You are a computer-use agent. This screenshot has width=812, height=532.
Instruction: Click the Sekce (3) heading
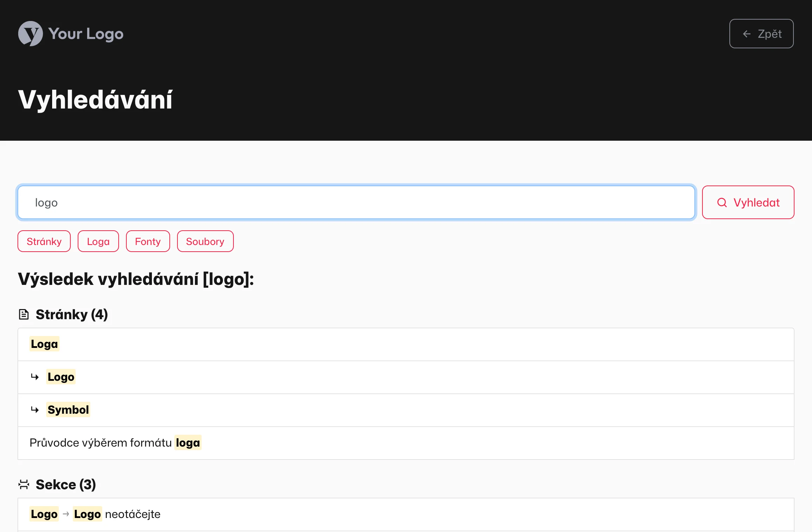pos(66,484)
